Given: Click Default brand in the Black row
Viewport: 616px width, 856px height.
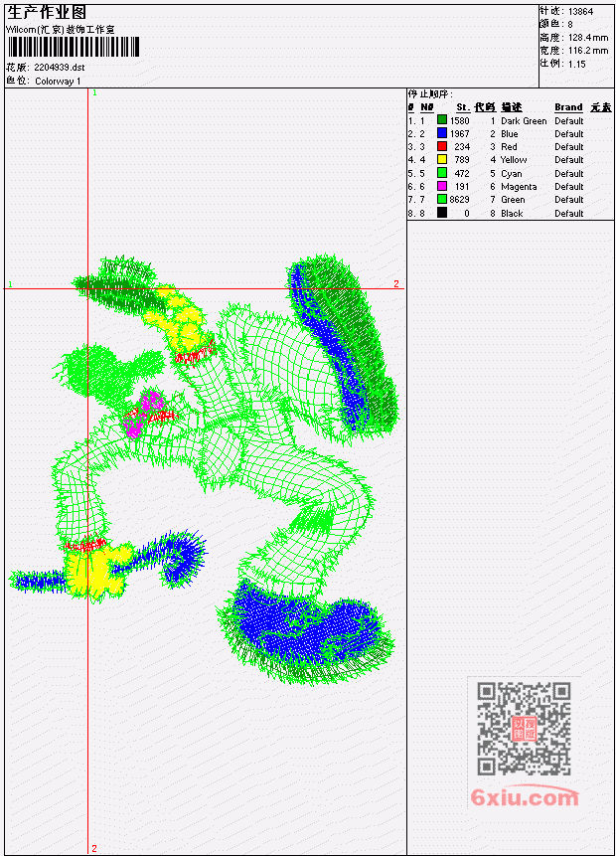Looking at the screenshot, I should pyautogui.click(x=569, y=214).
